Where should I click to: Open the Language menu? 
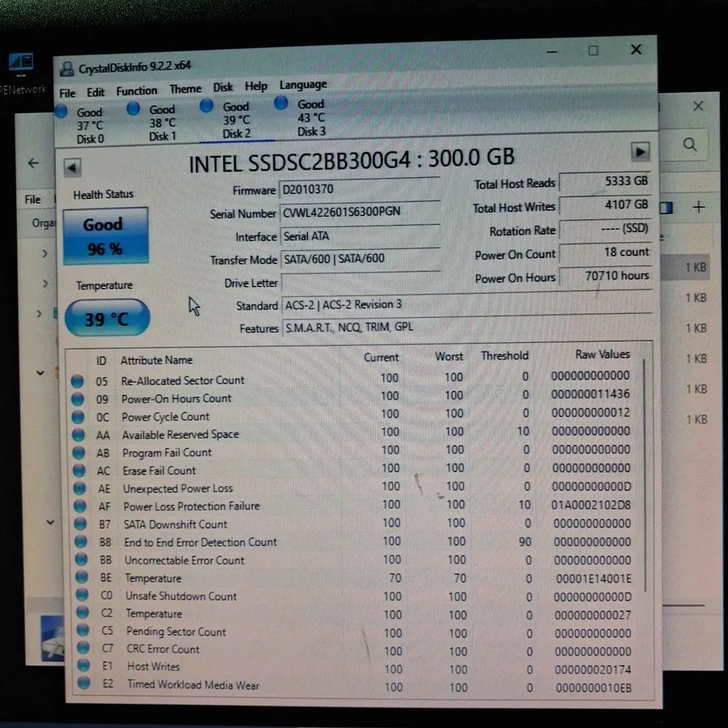[x=303, y=84]
